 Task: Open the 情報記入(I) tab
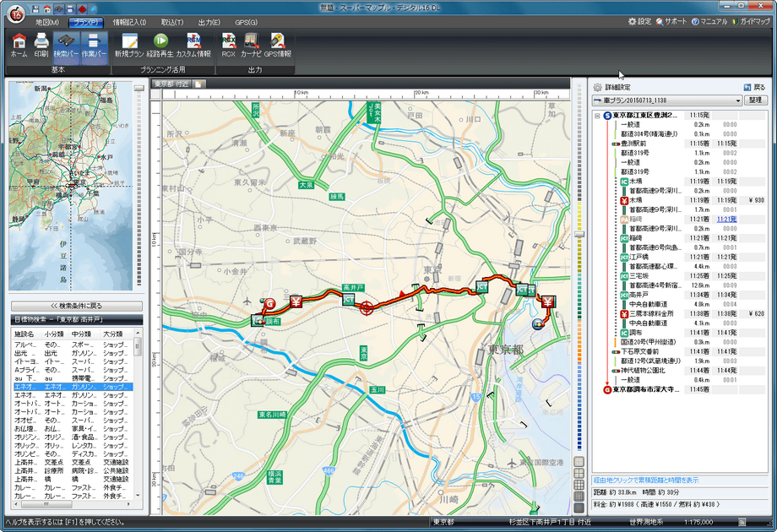pyautogui.click(x=129, y=22)
